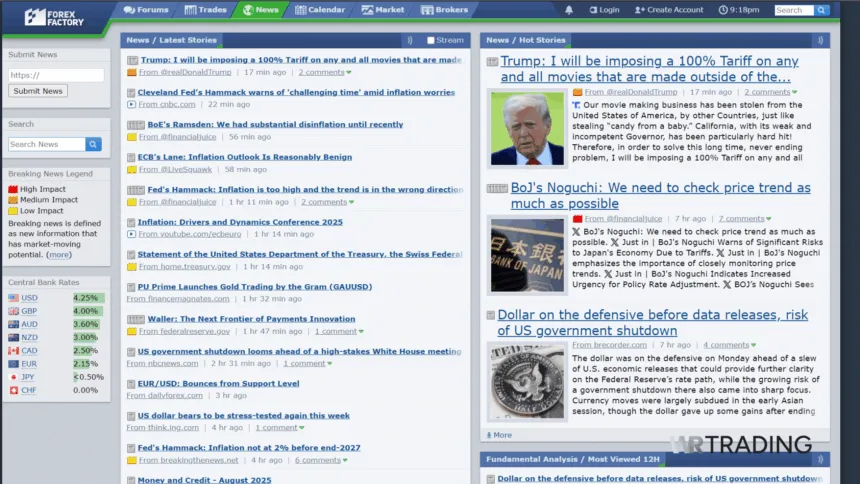
Task: Click the notifications bell icon
Action: [569, 10]
